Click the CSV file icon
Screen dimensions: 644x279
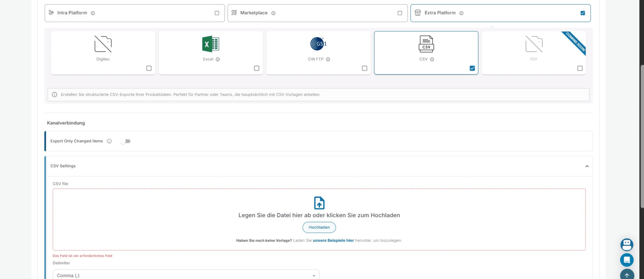coord(426,44)
